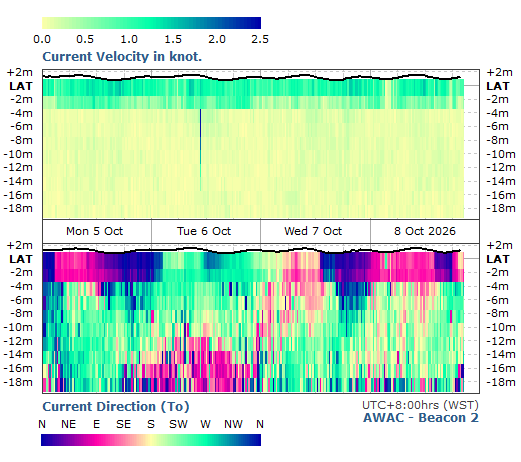
Task: Click the 1.0 velocity scale label
Action: [129, 39]
